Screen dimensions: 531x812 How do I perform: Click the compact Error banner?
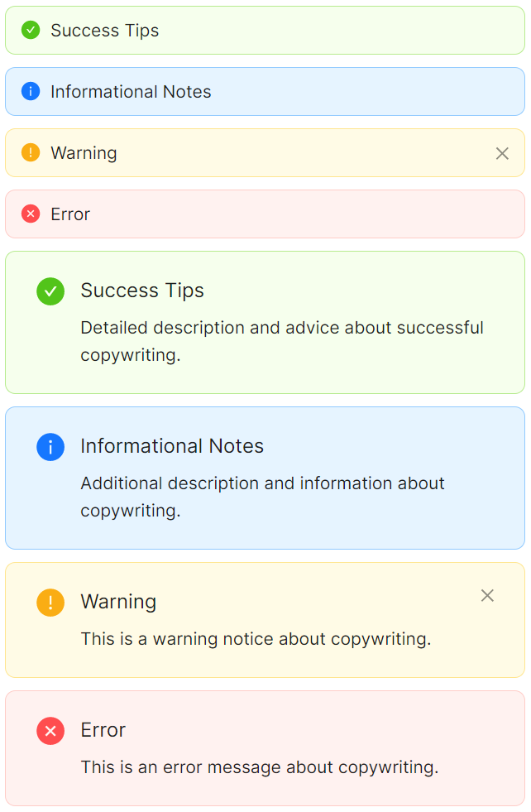click(265, 214)
